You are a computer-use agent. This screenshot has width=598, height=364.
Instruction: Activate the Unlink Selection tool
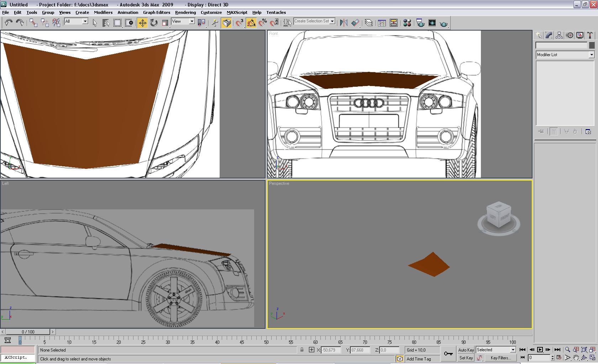(45, 23)
